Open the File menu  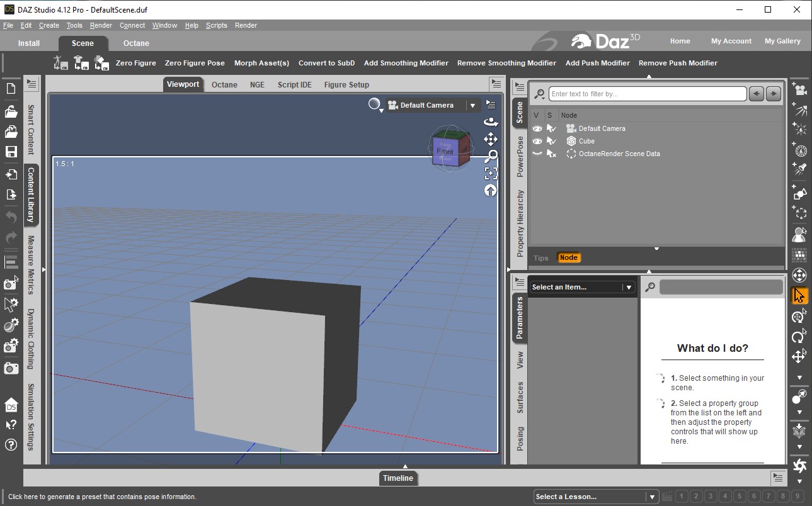pos(8,25)
